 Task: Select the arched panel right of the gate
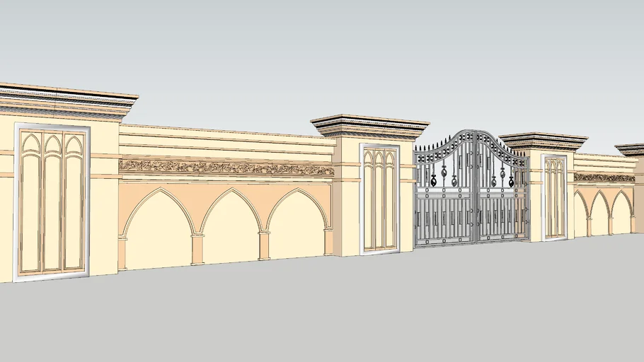pos(554,197)
